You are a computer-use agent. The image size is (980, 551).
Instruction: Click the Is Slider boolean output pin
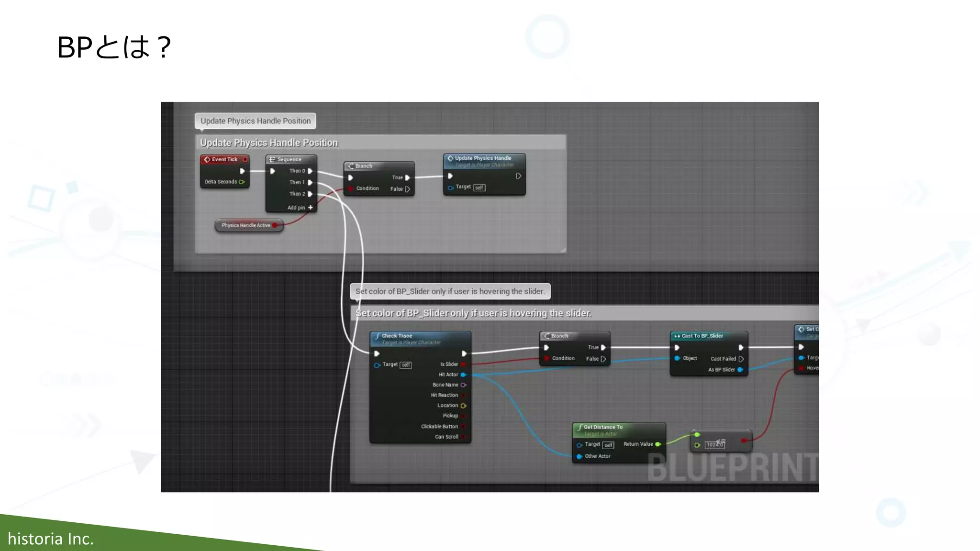(463, 364)
